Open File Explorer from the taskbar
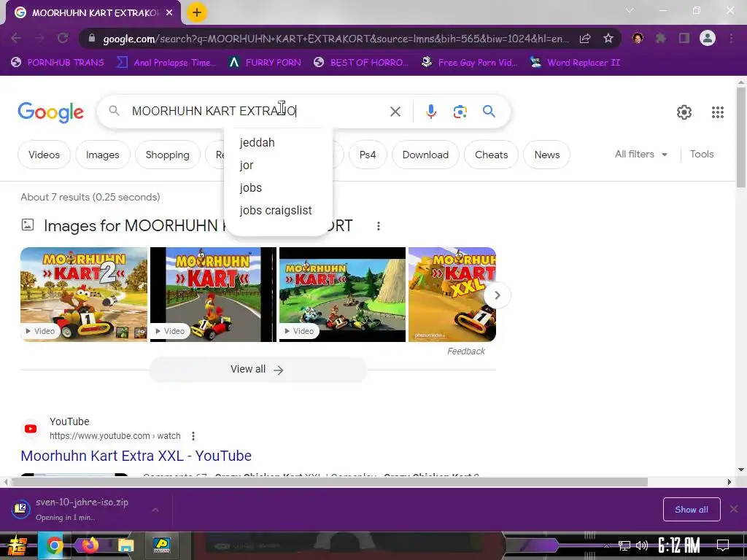This screenshot has height=560, width=747. (x=126, y=545)
